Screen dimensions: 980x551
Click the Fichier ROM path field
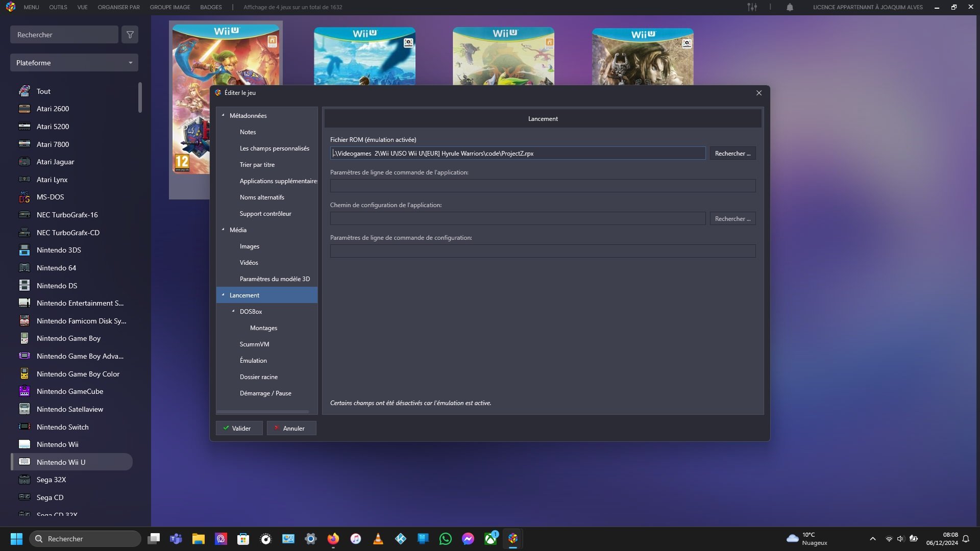[518, 153]
